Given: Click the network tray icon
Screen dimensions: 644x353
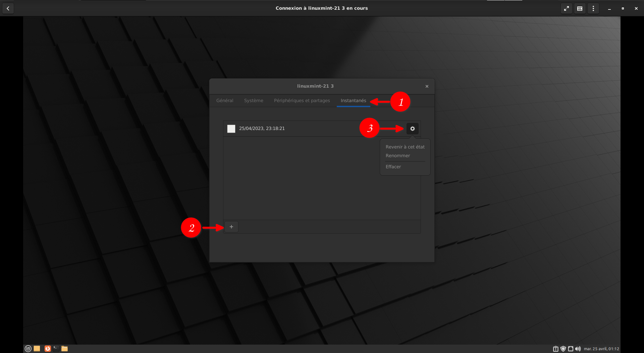Looking at the screenshot, I should pyautogui.click(x=571, y=349).
